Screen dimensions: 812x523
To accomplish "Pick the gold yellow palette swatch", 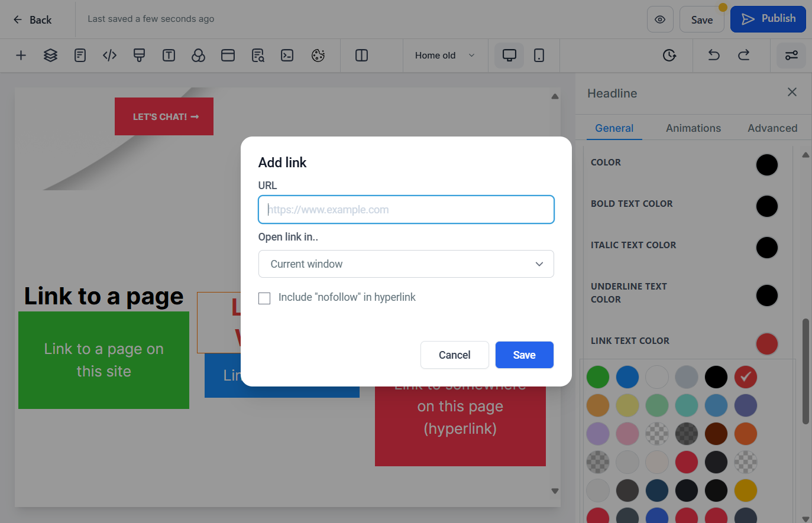I will (746, 490).
